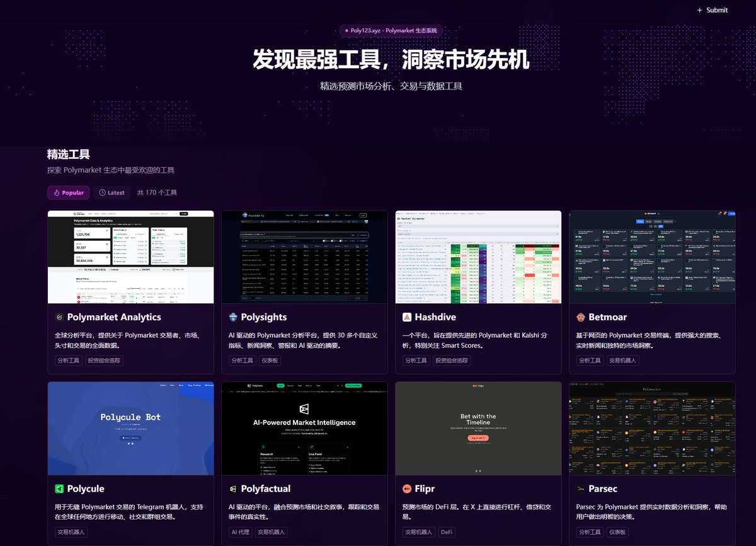Click 投资组合追踪 tag under Hashdive
This screenshot has width=756, height=546.
point(452,361)
